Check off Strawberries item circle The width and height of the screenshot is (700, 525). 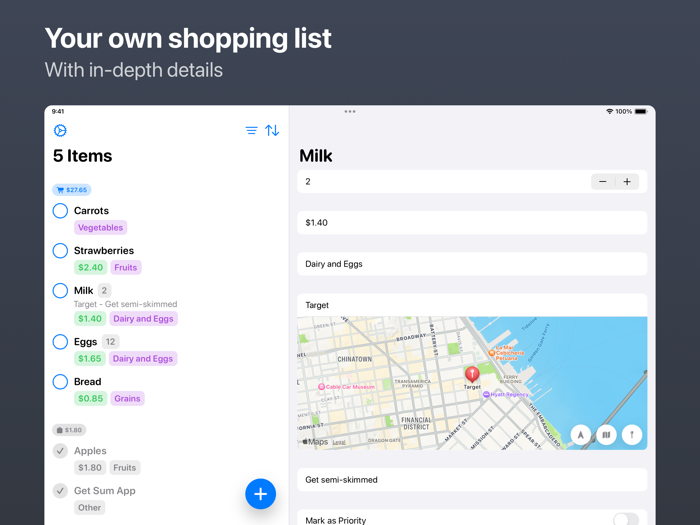60,250
